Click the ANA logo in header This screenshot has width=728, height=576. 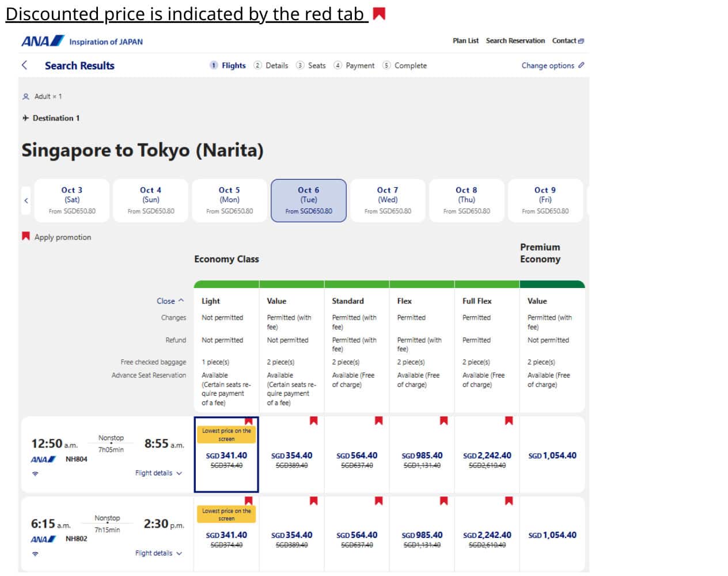coord(43,41)
